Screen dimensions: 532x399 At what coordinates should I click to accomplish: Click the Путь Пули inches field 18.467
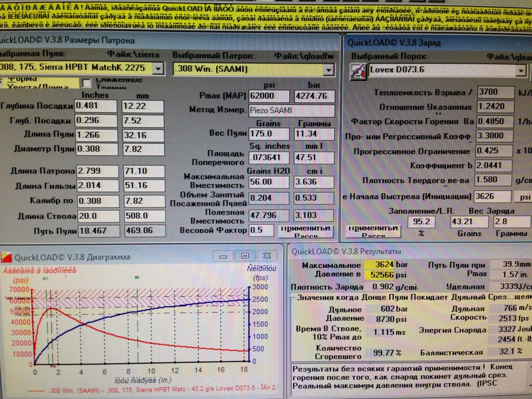(98, 231)
